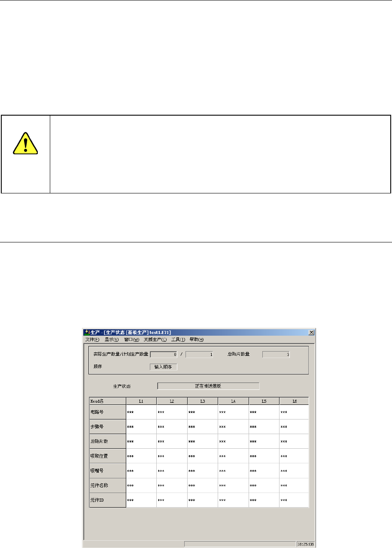This screenshot has height=548, width=392.
Task: Click the 步骤号 cell under L2
Action: pos(172,427)
